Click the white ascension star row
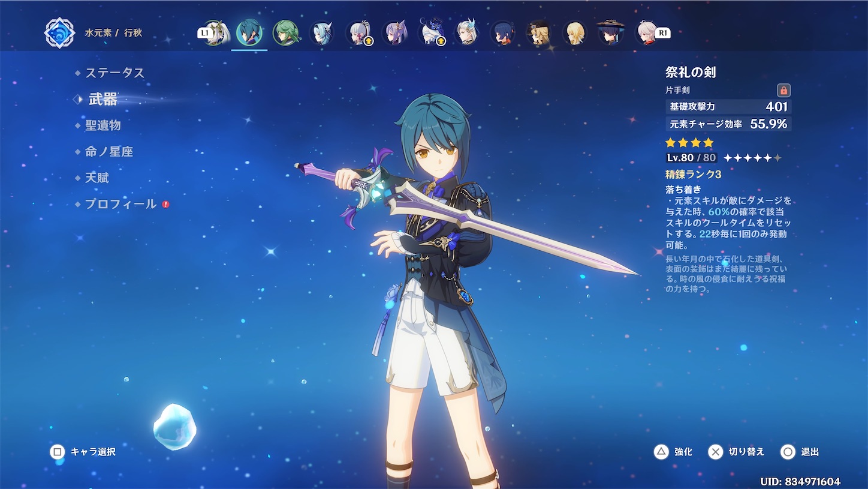Screen dimensions: 868x489 click(752, 158)
